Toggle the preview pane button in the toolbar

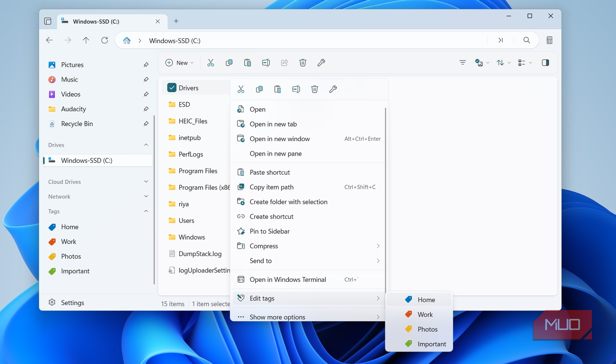pos(545,63)
